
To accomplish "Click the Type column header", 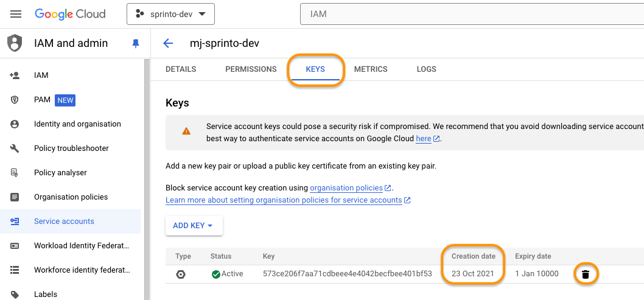I will (183, 256).
